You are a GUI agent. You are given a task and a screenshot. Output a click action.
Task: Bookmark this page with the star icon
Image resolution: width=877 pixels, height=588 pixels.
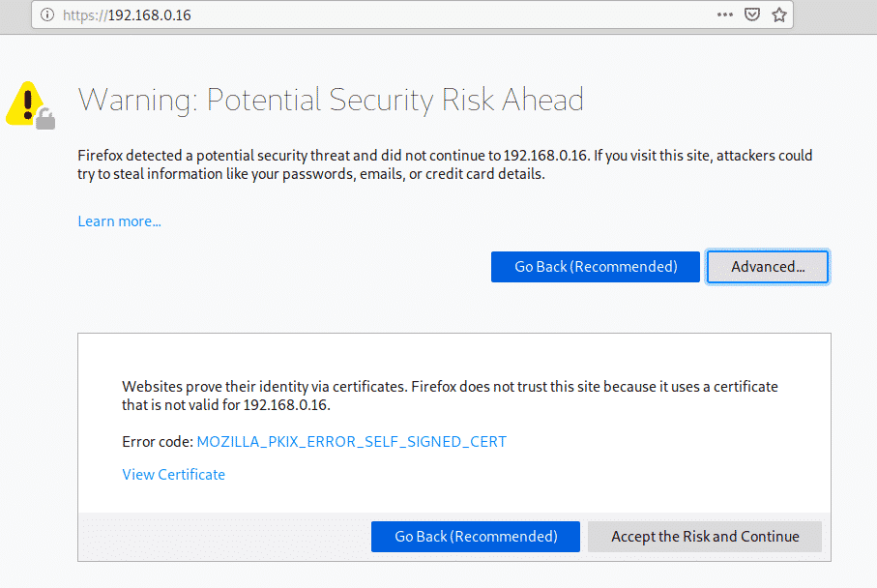pyautogui.click(x=778, y=15)
